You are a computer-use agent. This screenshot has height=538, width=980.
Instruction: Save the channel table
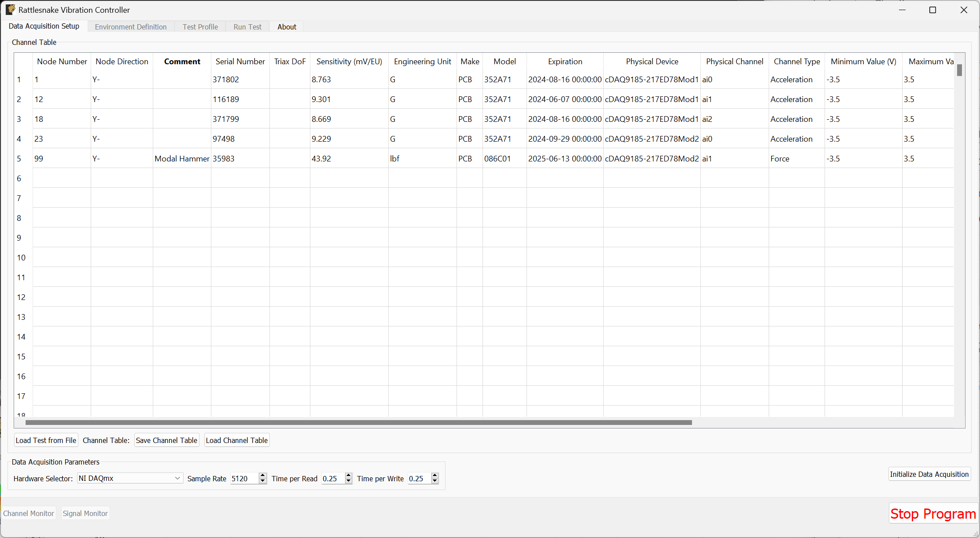[166, 440]
